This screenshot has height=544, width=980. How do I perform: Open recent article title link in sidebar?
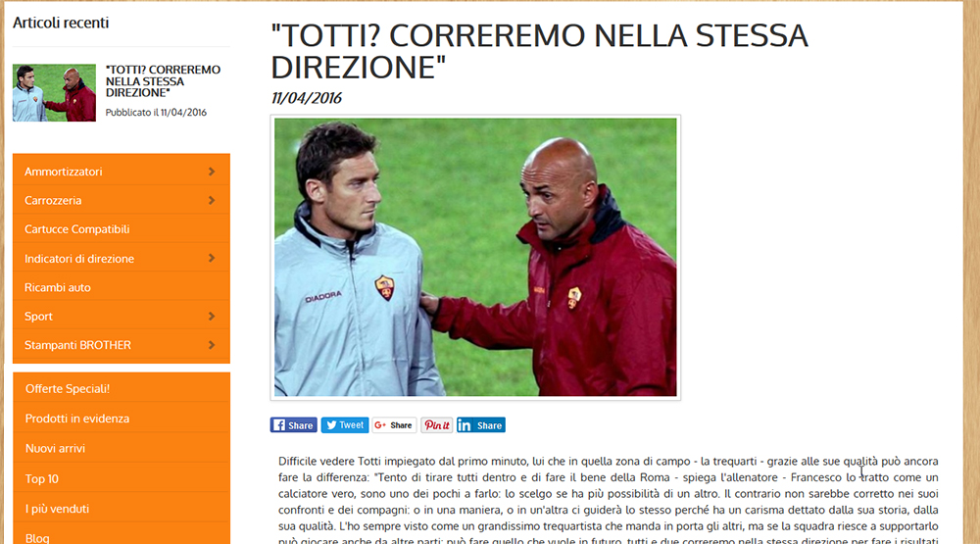pos(163,81)
